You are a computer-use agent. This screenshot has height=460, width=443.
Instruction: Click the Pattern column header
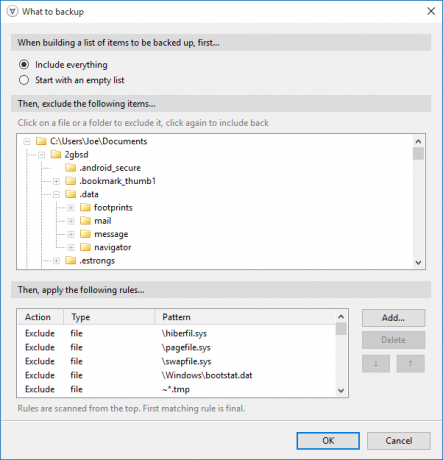[245, 317]
